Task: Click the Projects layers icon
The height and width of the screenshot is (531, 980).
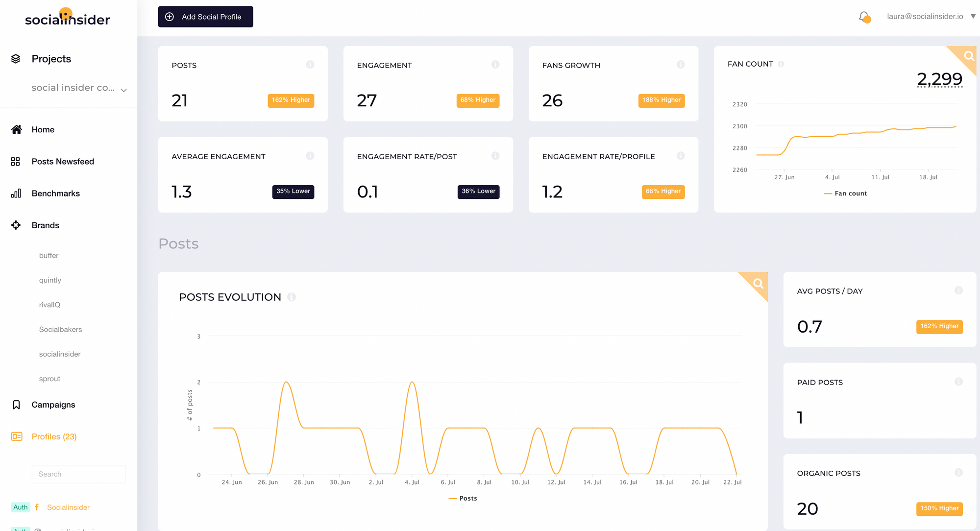Action: (x=16, y=59)
